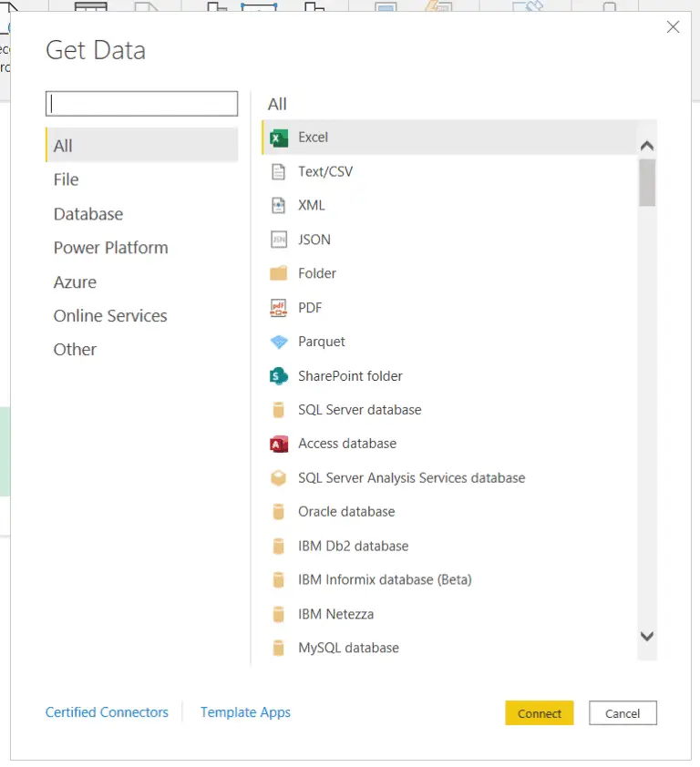Select the Parquet data source
Image resolution: width=700 pixels, height=767 pixels.
321,342
